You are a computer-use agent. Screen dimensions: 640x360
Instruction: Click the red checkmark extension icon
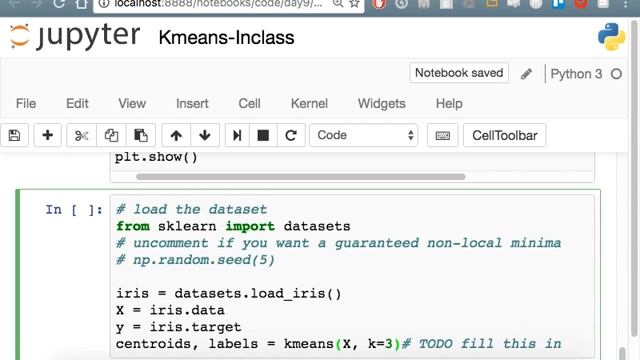(581, 4)
